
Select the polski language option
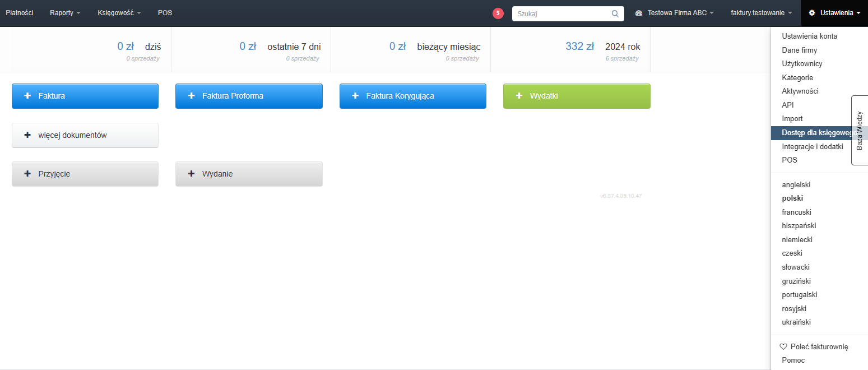pyautogui.click(x=792, y=198)
